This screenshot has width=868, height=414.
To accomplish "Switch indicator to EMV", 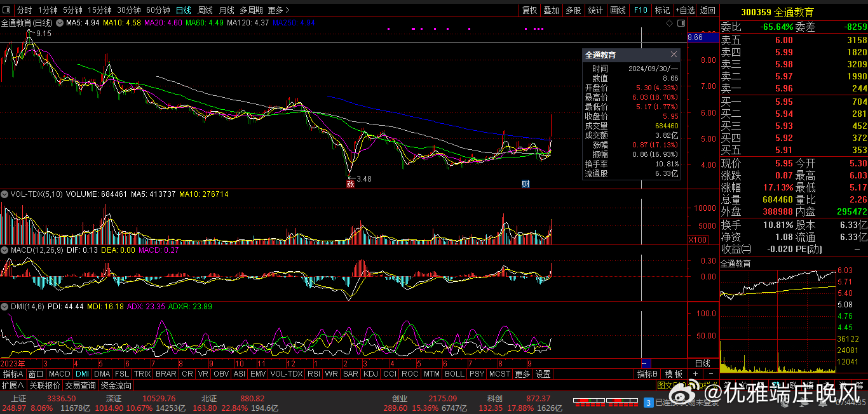I will click(258, 374).
